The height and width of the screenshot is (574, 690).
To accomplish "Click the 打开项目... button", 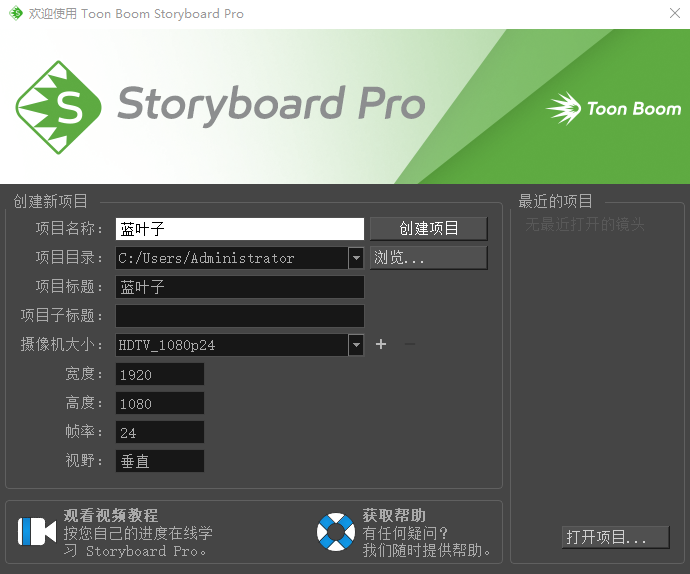I will click(616, 537).
